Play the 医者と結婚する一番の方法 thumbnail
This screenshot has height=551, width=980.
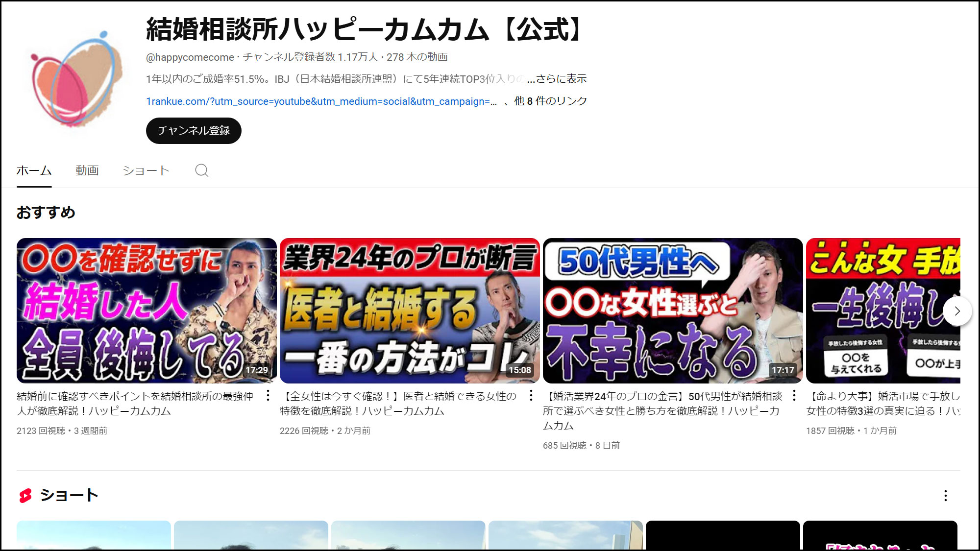click(410, 311)
